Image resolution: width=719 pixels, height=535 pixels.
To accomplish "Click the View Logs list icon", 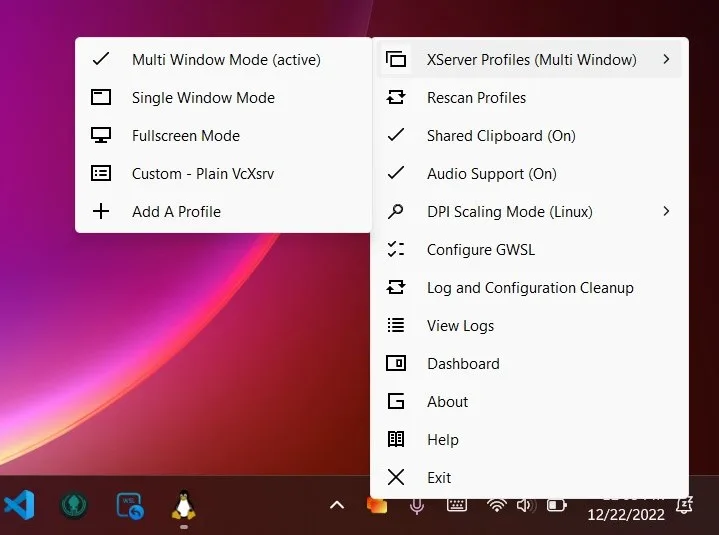I will coord(396,325).
